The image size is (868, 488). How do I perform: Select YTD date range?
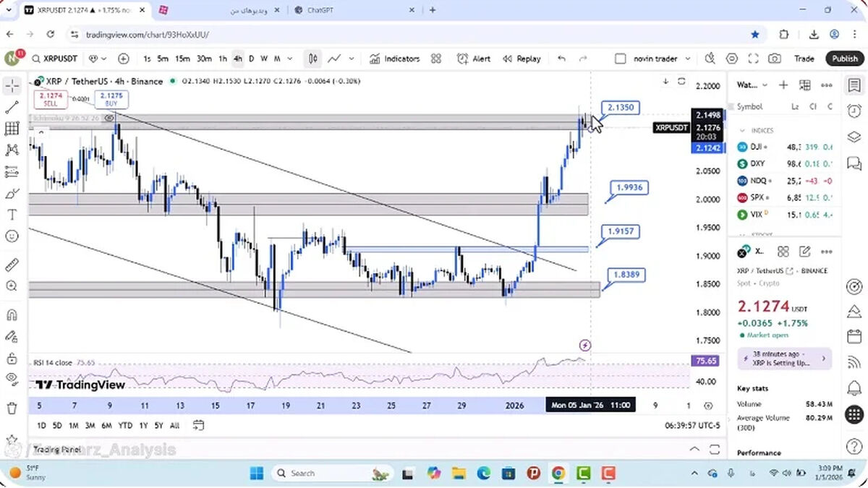pos(125,426)
